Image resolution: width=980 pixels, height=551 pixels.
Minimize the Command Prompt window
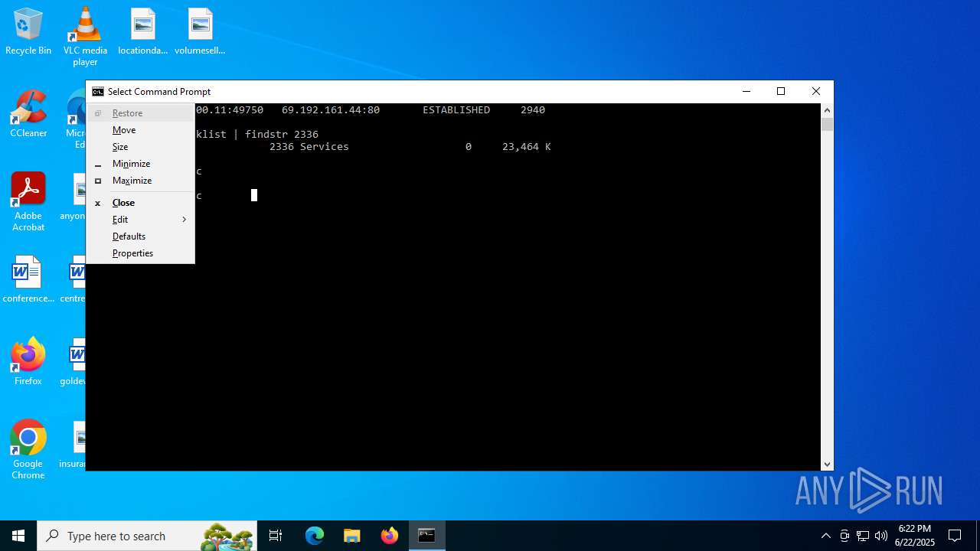[x=746, y=92]
